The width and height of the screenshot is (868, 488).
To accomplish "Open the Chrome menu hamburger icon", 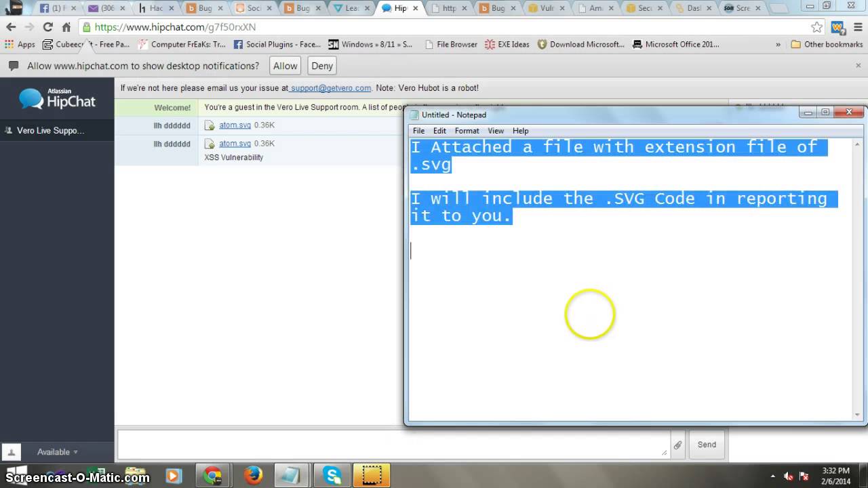I will pos(858,27).
